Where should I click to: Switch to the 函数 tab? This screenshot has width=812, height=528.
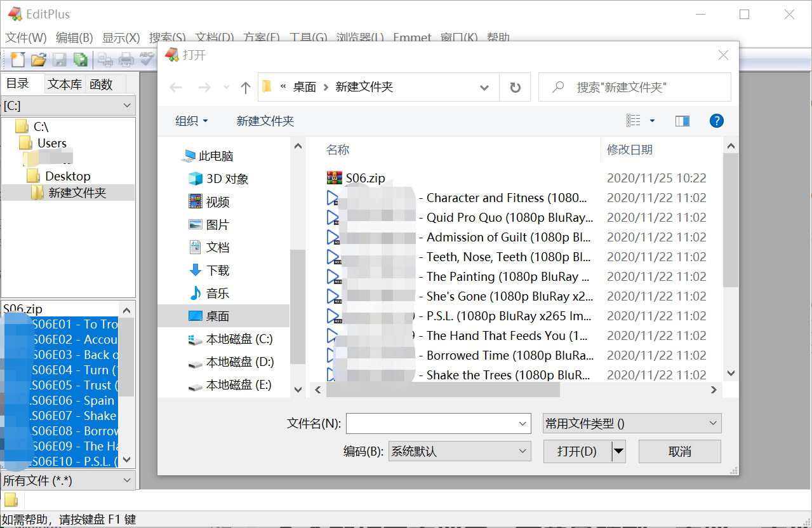[x=102, y=84]
